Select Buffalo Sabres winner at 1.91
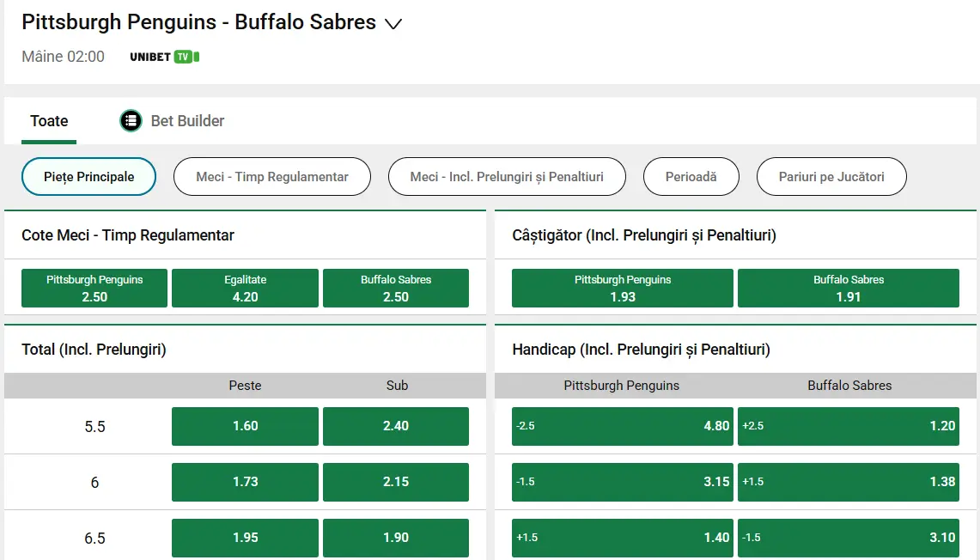The height and width of the screenshot is (560, 980). pos(849,288)
